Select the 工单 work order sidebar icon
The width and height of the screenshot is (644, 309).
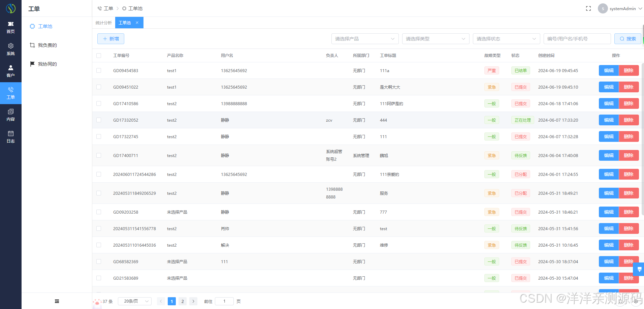coord(11,93)
